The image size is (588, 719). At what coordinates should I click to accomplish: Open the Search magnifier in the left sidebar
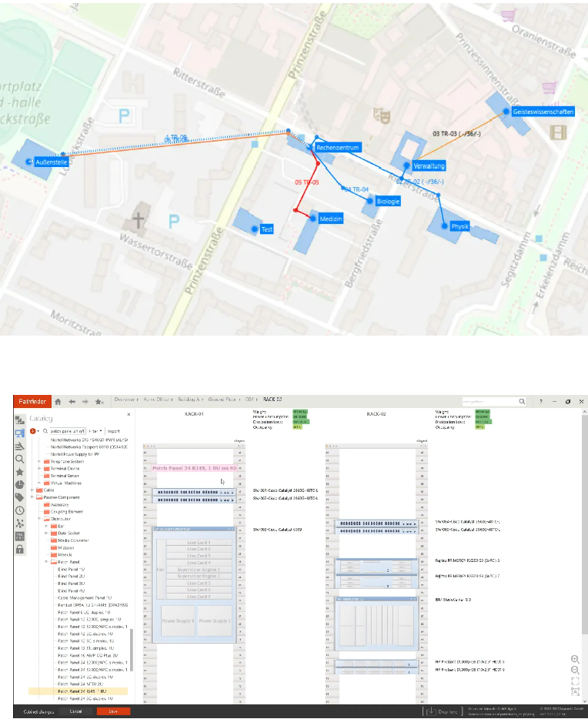(x=20, y=459)
